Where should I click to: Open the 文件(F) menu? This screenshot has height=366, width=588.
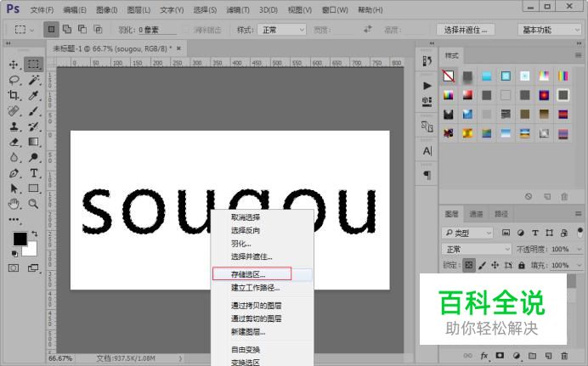tap(42, 9)
